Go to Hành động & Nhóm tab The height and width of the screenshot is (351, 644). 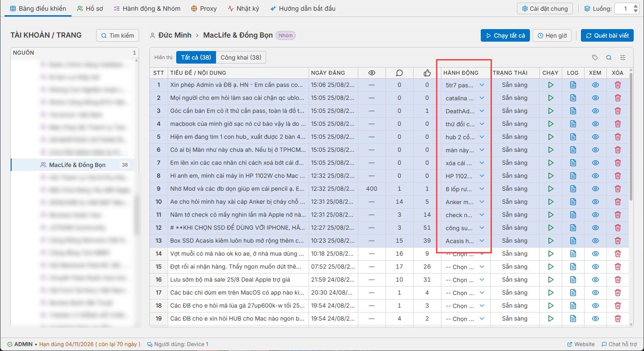pyautogui.click(x=147, y=9)
